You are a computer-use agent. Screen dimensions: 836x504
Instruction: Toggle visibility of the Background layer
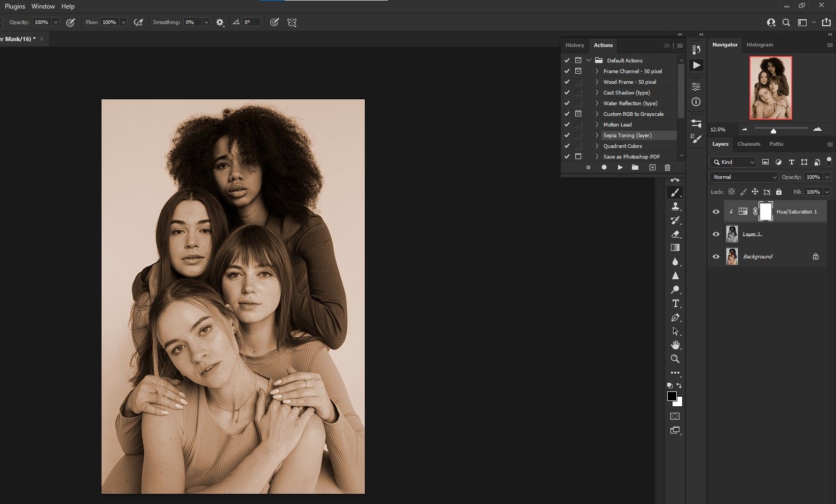point(716,257)
